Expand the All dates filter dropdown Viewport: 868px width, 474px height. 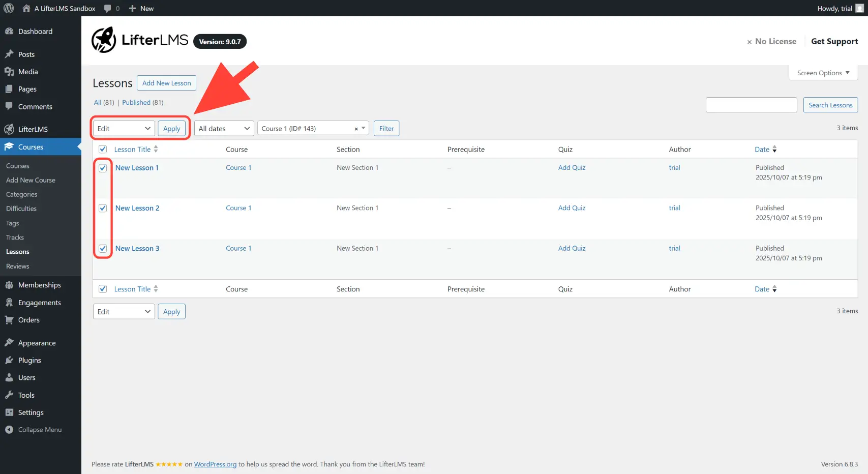224,129
